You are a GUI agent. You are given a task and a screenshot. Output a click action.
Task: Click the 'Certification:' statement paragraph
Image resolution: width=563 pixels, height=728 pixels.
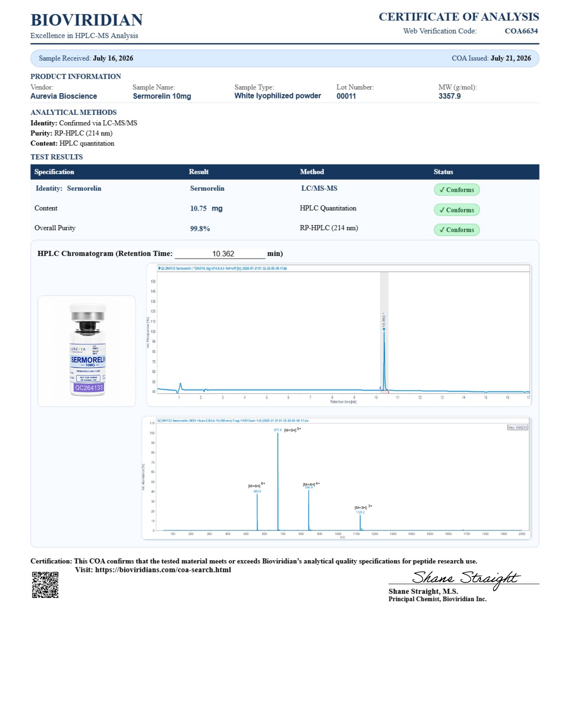254,561
